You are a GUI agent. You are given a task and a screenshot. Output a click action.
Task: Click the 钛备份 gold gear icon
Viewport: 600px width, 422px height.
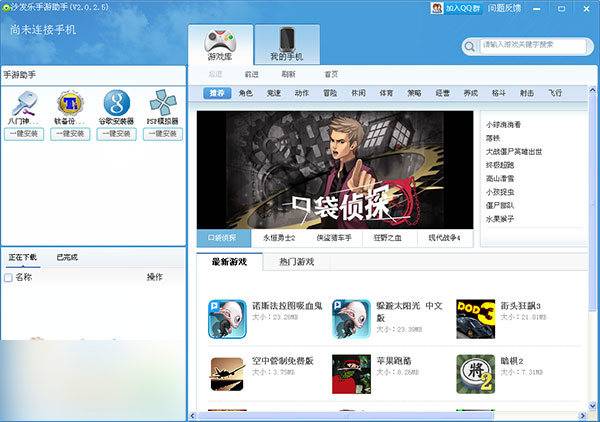click(70, 103)
